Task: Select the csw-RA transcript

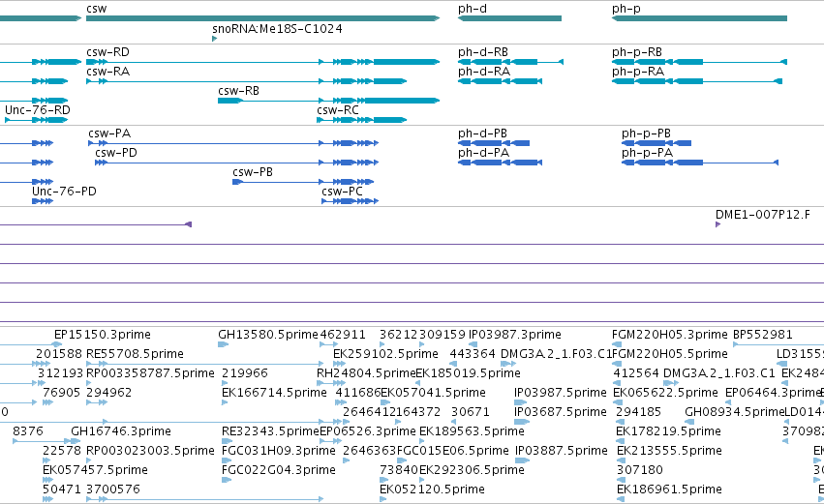Action: [247, 81]
